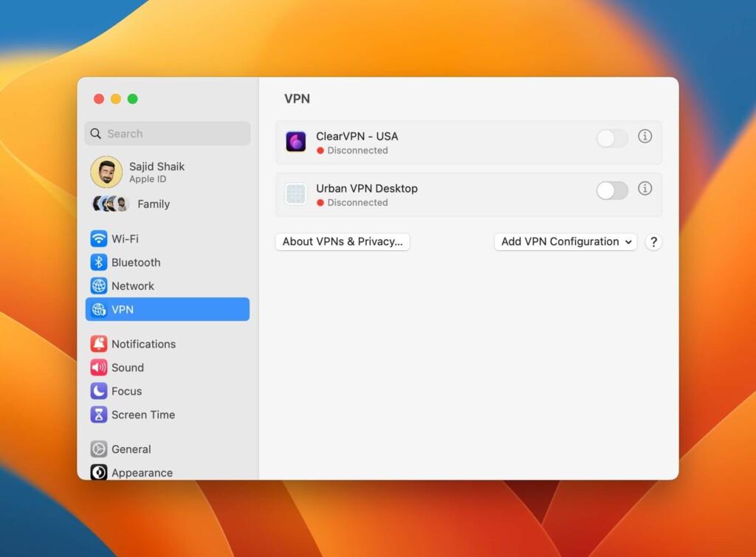Click the Bluetooth icon in sidebar
Screen dimensions: 756x557
pyautogui.click(x=99, y=263)
